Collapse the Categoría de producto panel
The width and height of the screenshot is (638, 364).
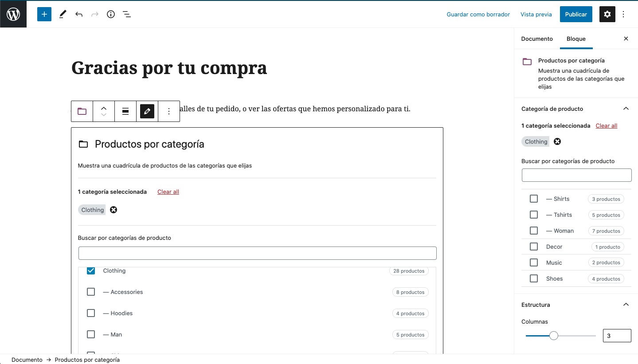(626, 109)
